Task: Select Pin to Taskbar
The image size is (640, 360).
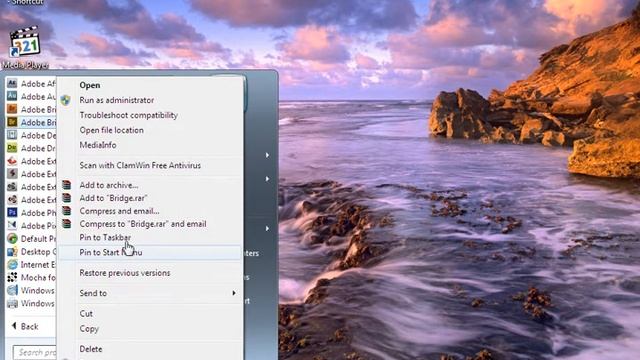Action: tap(105, 238)
